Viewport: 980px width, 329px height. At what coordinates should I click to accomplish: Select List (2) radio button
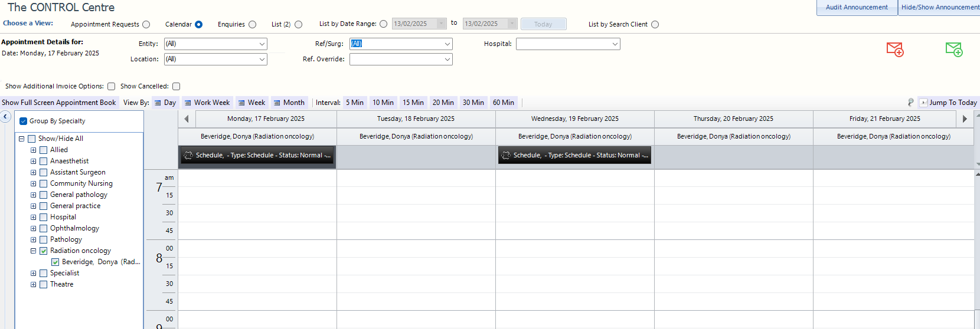coord(299,25)
